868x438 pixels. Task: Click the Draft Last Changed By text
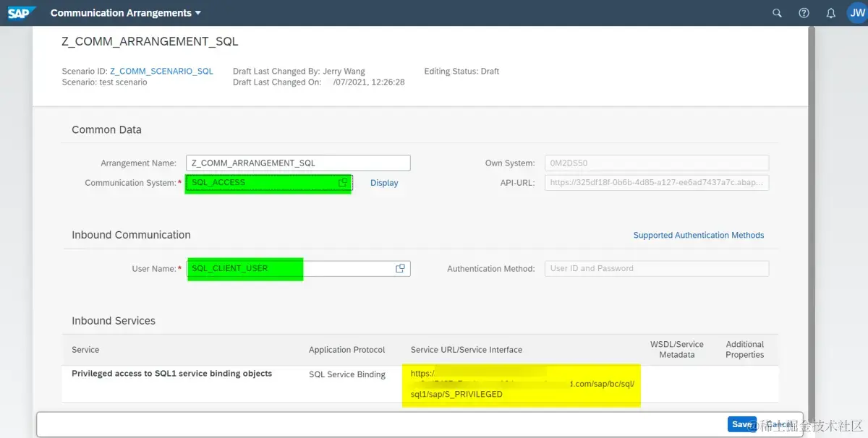pos(299,72)
